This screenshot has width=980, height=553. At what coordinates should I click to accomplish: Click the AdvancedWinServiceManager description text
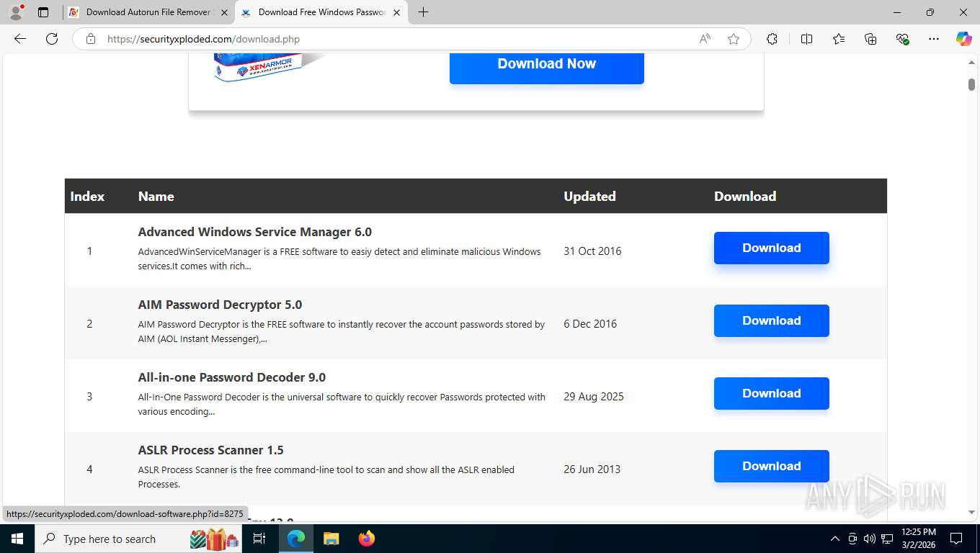pos(339,258)
